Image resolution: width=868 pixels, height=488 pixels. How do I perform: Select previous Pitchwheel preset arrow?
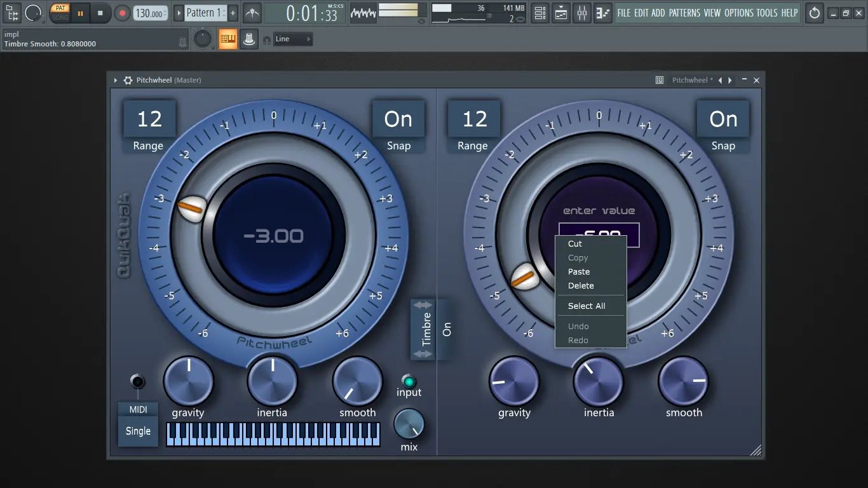tap(720, 80)
